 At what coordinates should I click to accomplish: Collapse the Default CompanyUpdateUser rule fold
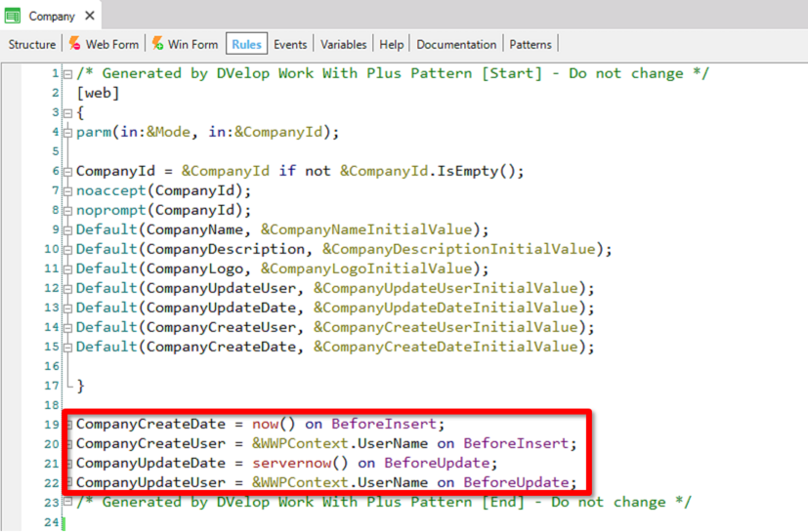point(67,290)
